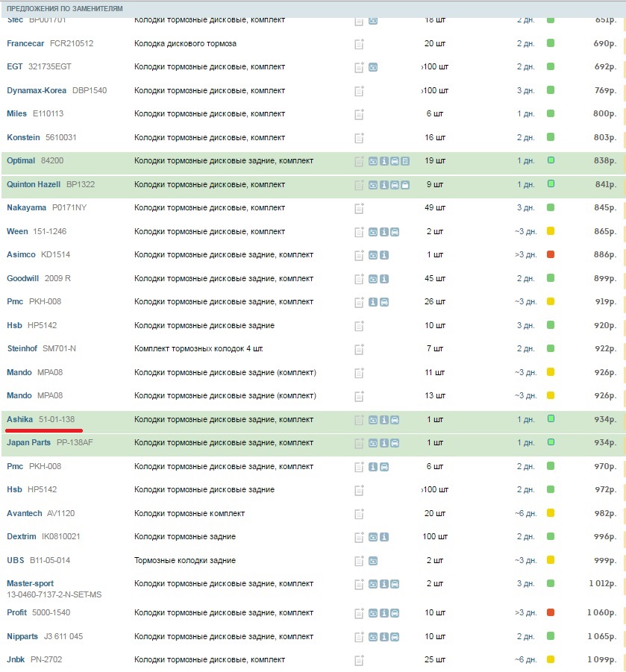
Task: Select article number 13-0460-7137-2-N-SET-MS
Action: pos(54,595)
